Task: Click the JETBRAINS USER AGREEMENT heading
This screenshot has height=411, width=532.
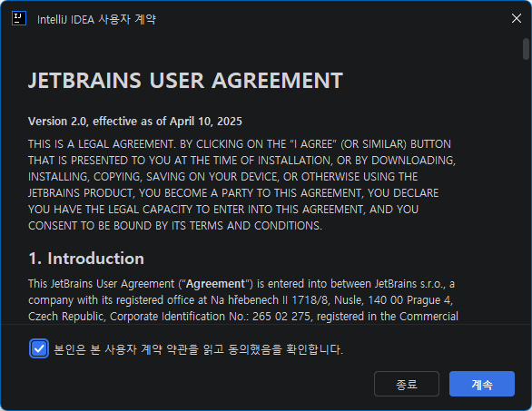Action: pos(185,81)
